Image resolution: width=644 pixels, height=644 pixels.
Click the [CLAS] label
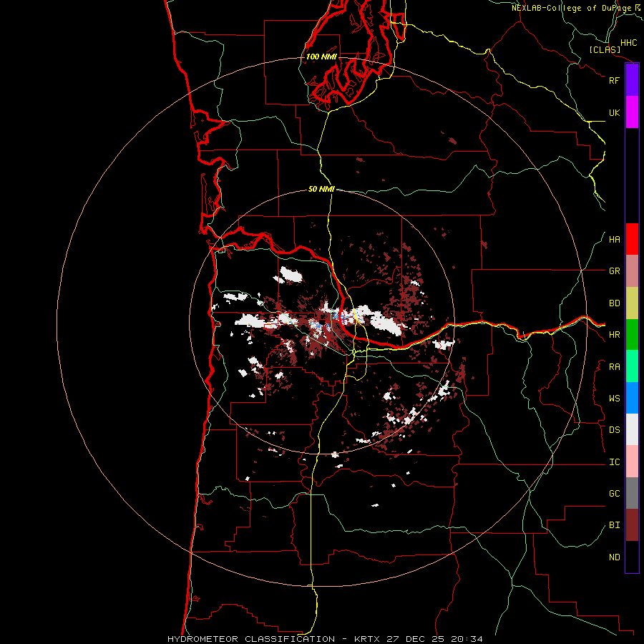pos(605,49)
